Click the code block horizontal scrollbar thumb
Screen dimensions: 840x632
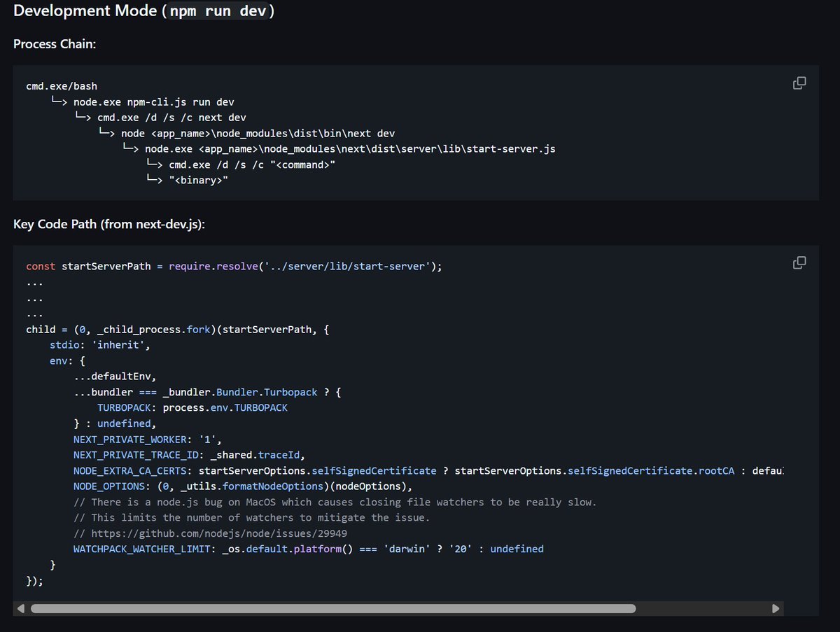(333, 608)
